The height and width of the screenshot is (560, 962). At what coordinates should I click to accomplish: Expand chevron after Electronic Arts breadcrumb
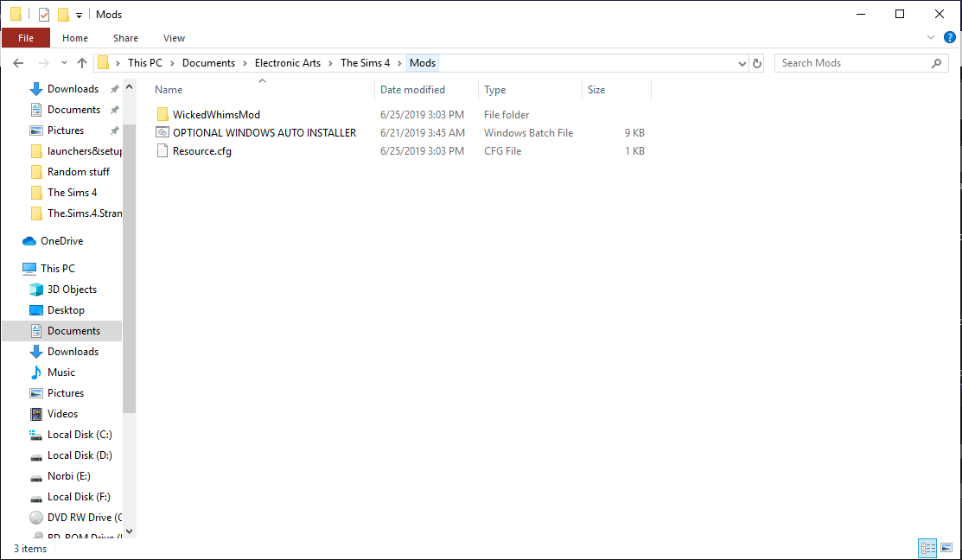[x=331, y=63]
